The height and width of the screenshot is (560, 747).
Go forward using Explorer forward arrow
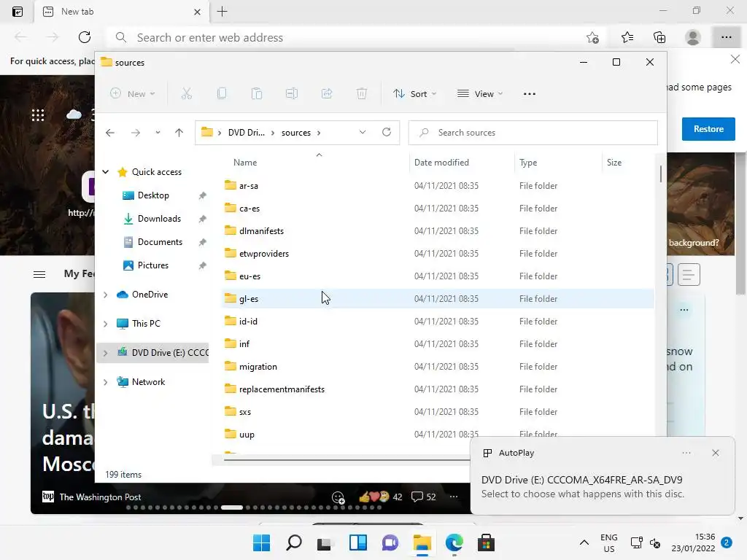(136, 133)
